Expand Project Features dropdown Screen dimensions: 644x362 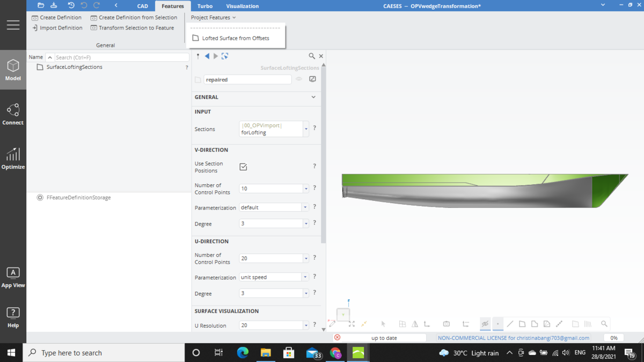(x=213, y=18)
